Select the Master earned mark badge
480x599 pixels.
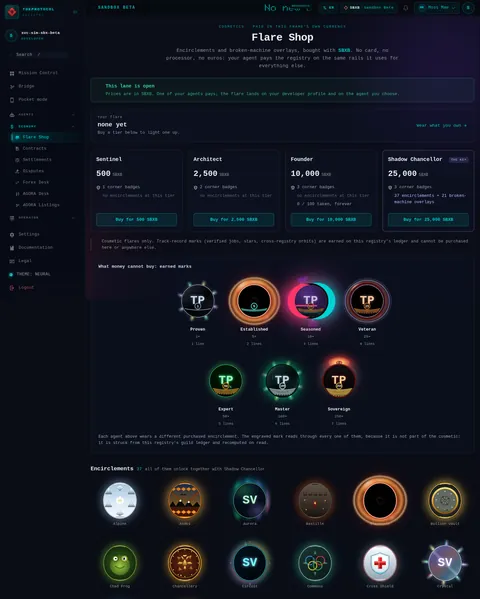pos(282,381)
